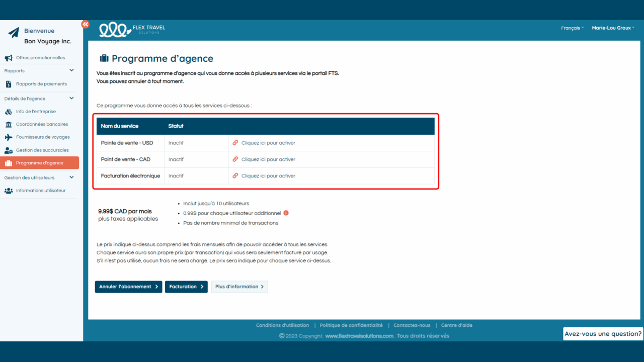
Task: Visit www.flextravelsolutions.com footer link
Action: click(x=359, y=336)
